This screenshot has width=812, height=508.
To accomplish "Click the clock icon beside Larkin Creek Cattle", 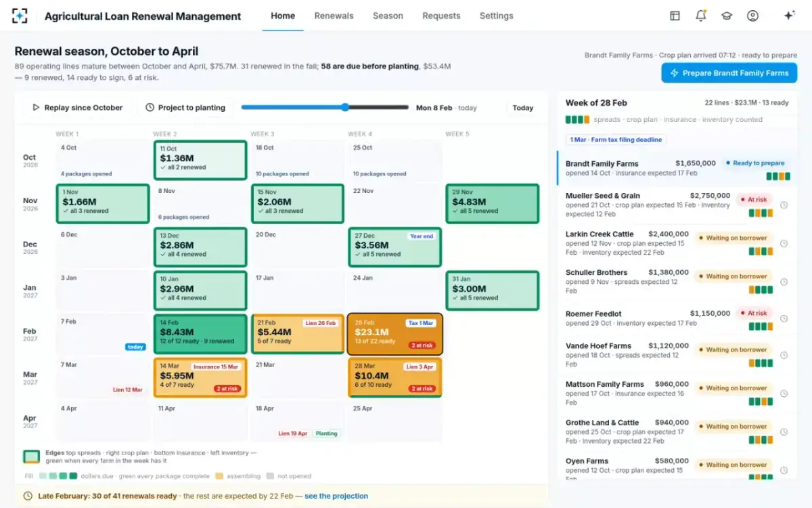I will coord(784,243).
